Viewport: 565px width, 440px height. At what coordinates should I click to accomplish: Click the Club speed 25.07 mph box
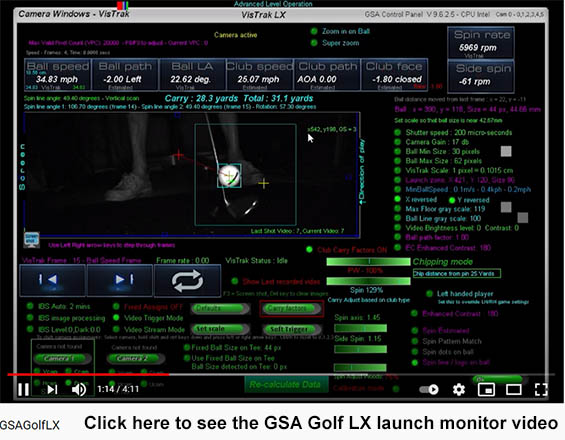[259, 75]
